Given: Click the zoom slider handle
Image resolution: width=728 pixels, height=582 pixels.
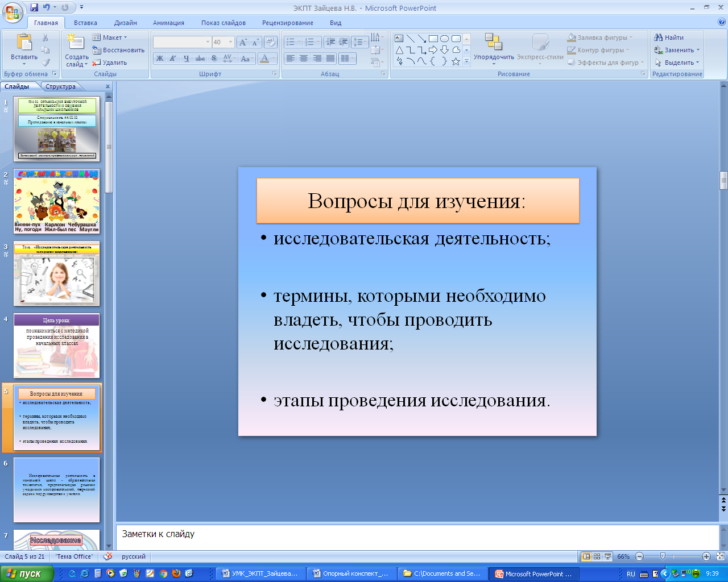Looking at the screenshot, I should [663, 556].
